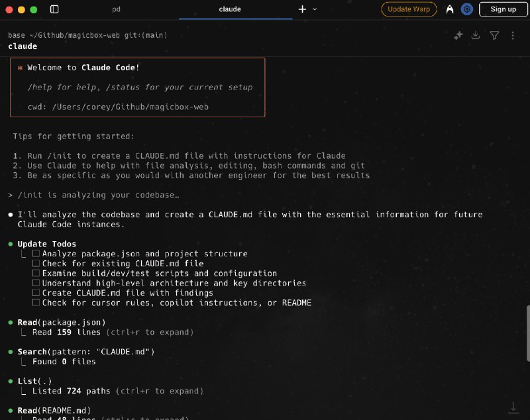Check 'Check for cursor rules' todo box
Image resolution: width=530 pixels, height=420 pixels.
tap(36, 303)
